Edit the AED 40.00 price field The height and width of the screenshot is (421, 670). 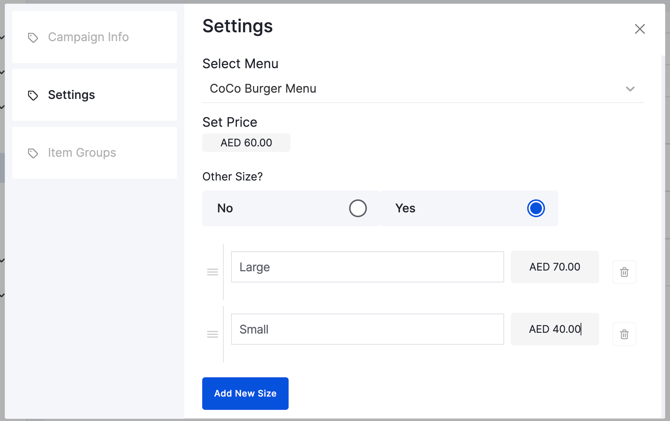click(x=555, y=329)
